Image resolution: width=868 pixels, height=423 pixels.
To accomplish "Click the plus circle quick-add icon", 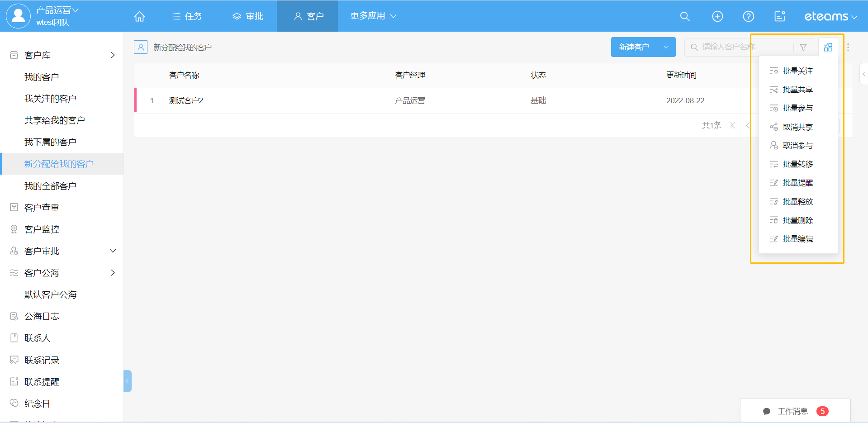I will coord(717,16).
